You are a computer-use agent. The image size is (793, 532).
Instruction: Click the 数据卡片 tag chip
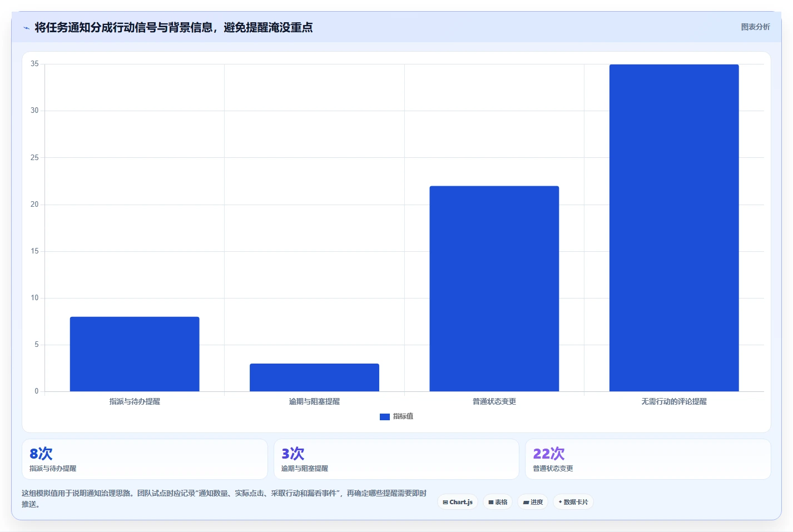pyautogui.click(x=573, y=502)
